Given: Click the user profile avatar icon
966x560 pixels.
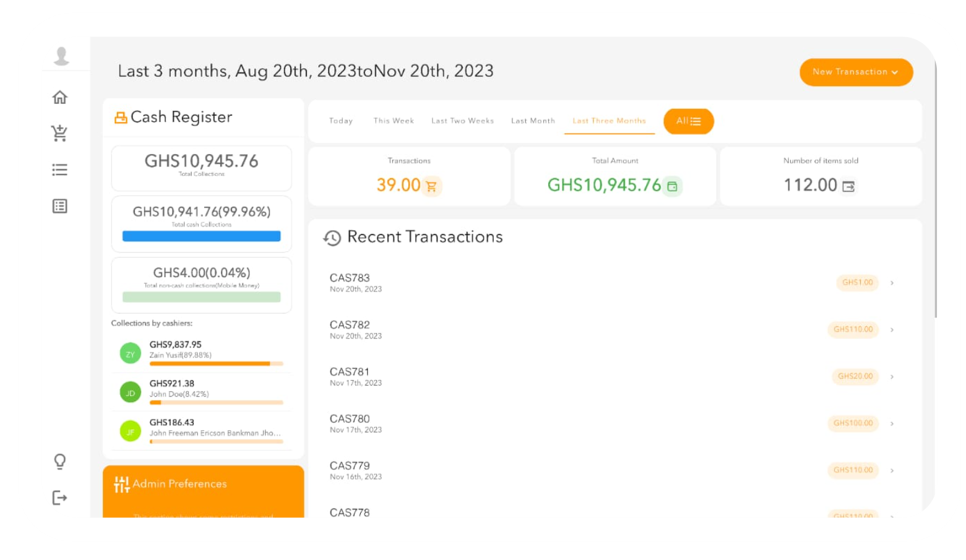Looking at the screenshot, I should pos(61,56).
